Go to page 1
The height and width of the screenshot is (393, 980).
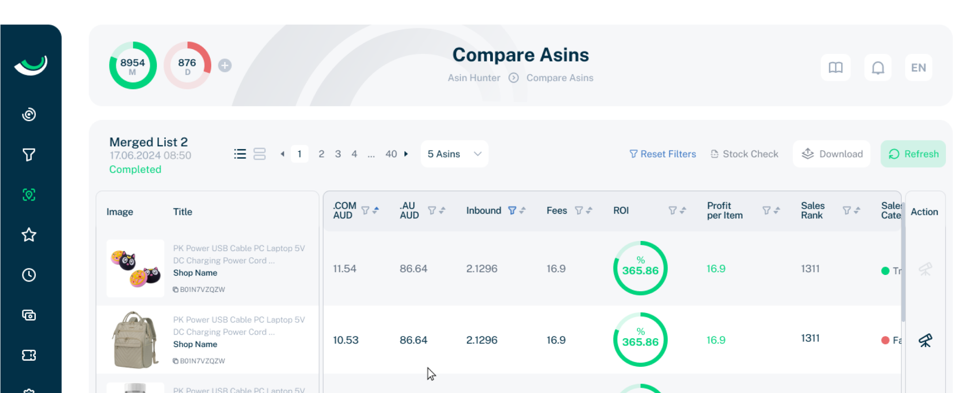pyautogui.click(x=299, y=154)
